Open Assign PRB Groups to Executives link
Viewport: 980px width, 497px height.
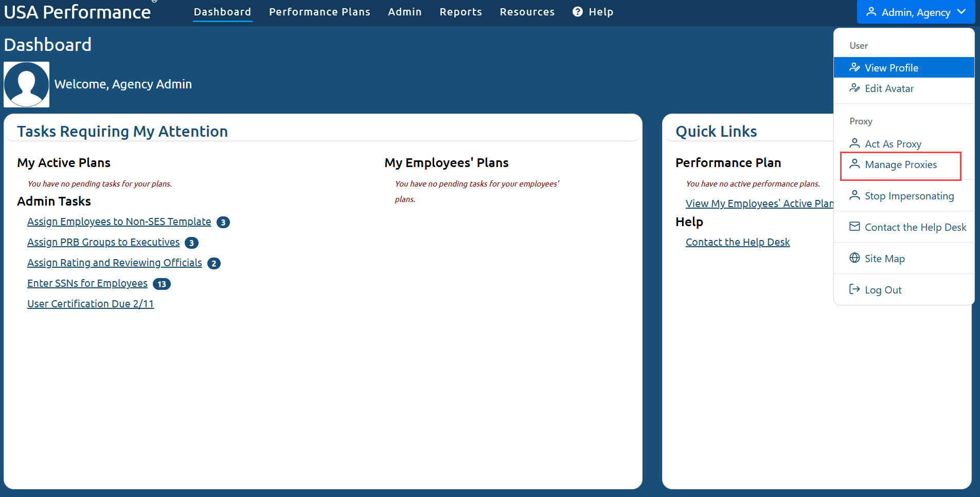point(103,242)
